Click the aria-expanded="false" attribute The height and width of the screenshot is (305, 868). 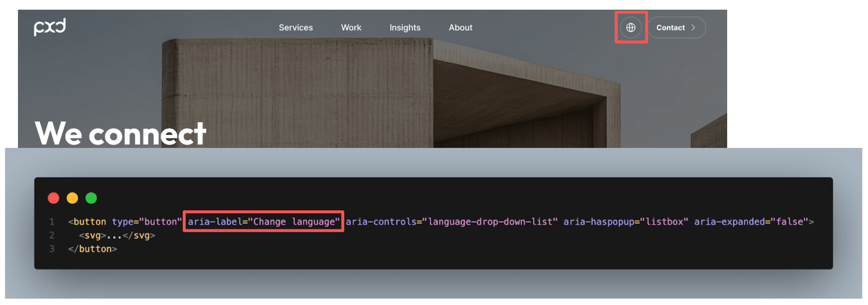coord(751,222)
